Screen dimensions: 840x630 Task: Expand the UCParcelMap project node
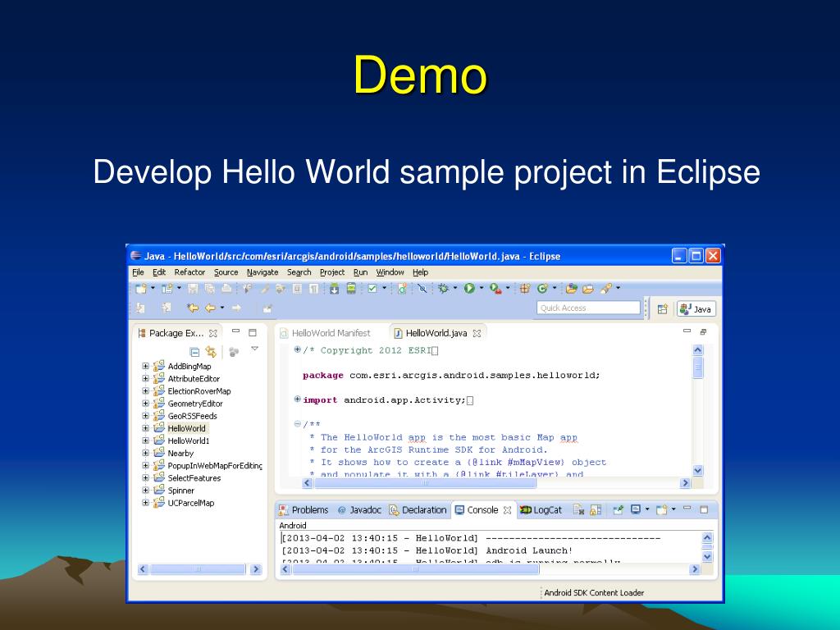145,503
